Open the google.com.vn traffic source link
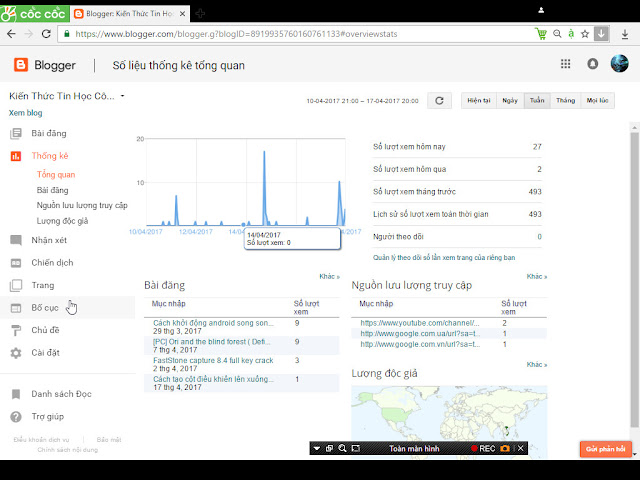 [420, 344]
